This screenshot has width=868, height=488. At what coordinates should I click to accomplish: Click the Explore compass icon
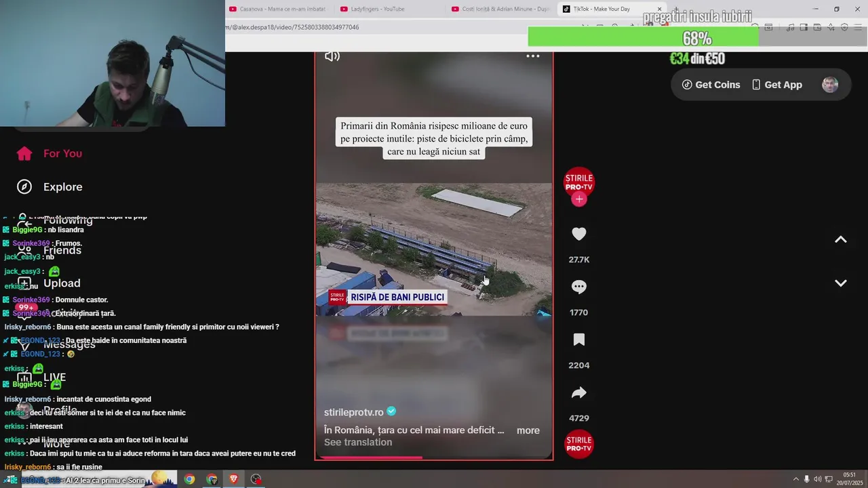[24, 187]
